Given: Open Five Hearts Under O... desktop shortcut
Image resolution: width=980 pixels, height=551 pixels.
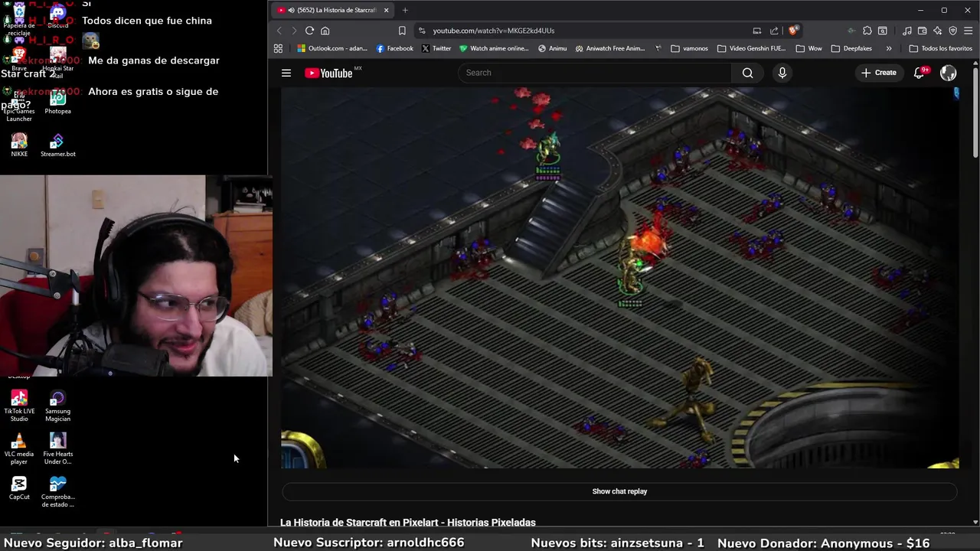Looking at the screenshot, I should coord(57,448).
